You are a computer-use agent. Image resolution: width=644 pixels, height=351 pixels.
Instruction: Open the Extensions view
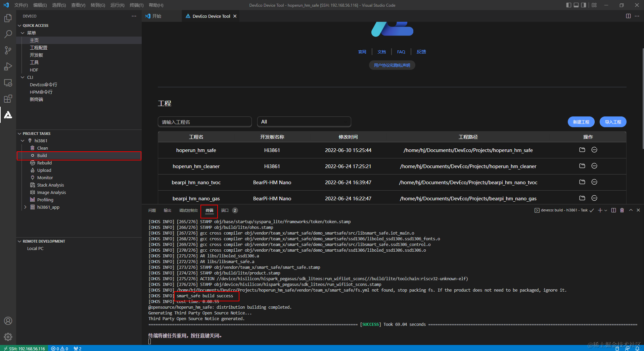[8, 99]
